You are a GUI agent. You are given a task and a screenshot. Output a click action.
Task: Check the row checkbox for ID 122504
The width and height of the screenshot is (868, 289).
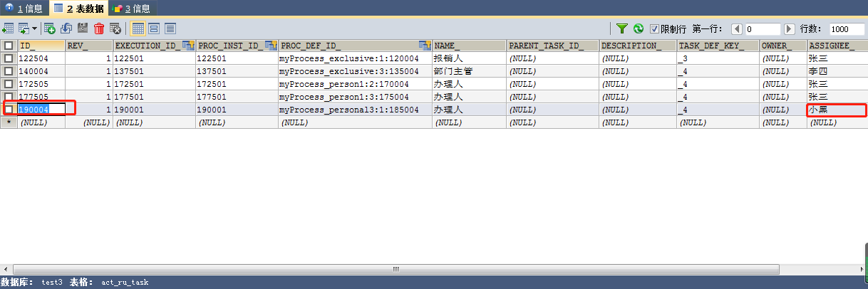coord(9,58)
